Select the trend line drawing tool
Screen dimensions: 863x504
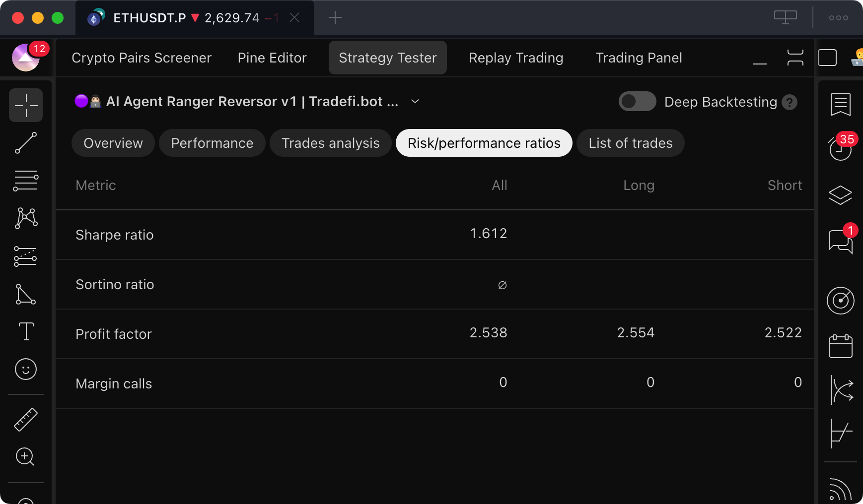point(26,143)
